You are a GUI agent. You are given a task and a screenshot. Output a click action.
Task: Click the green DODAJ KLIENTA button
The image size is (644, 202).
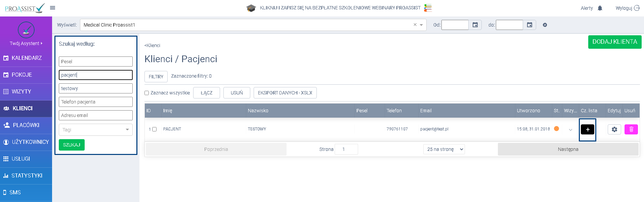[615, 42]
